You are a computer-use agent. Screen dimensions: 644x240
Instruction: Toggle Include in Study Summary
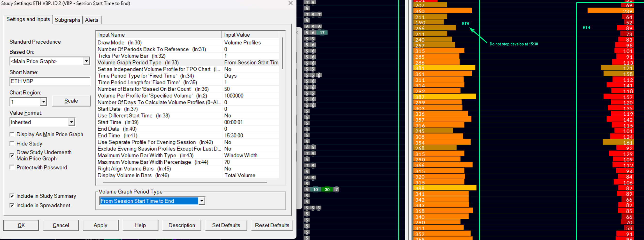(x=12, y=196)
